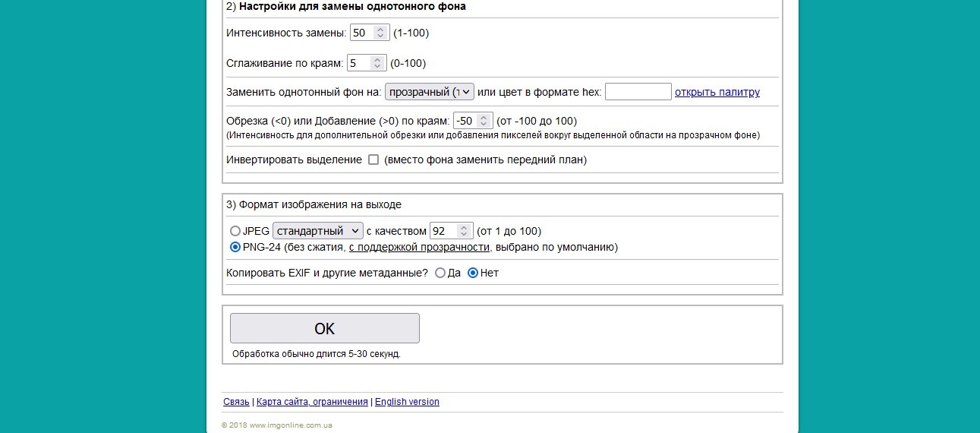This screenshot has width=980, height=433.
Task: Click the hex color input field
Action: [638, 92]
